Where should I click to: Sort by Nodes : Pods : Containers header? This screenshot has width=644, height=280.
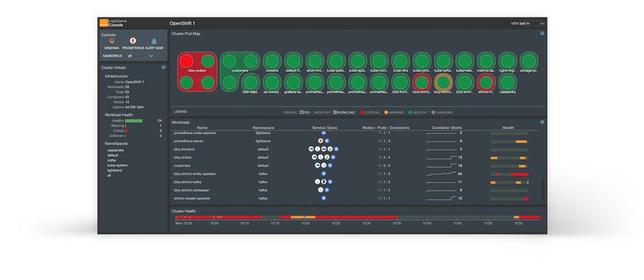click(386, 127)
